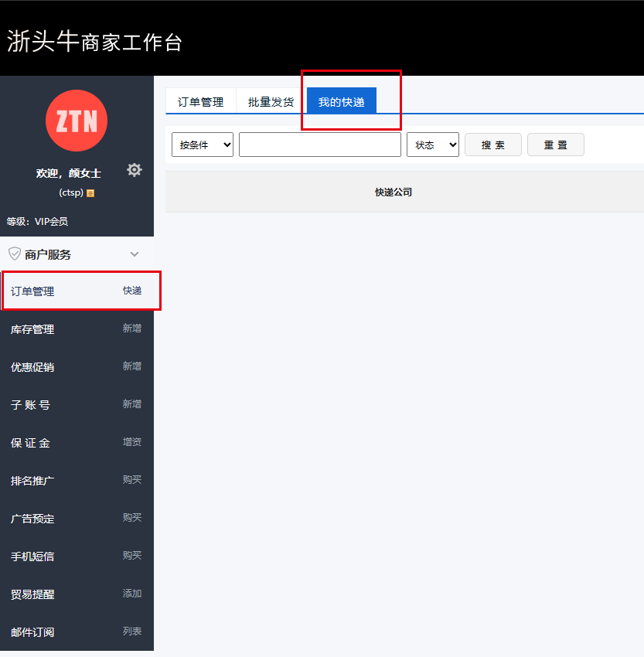Focus the search text input field

click(x=320, y=145)
